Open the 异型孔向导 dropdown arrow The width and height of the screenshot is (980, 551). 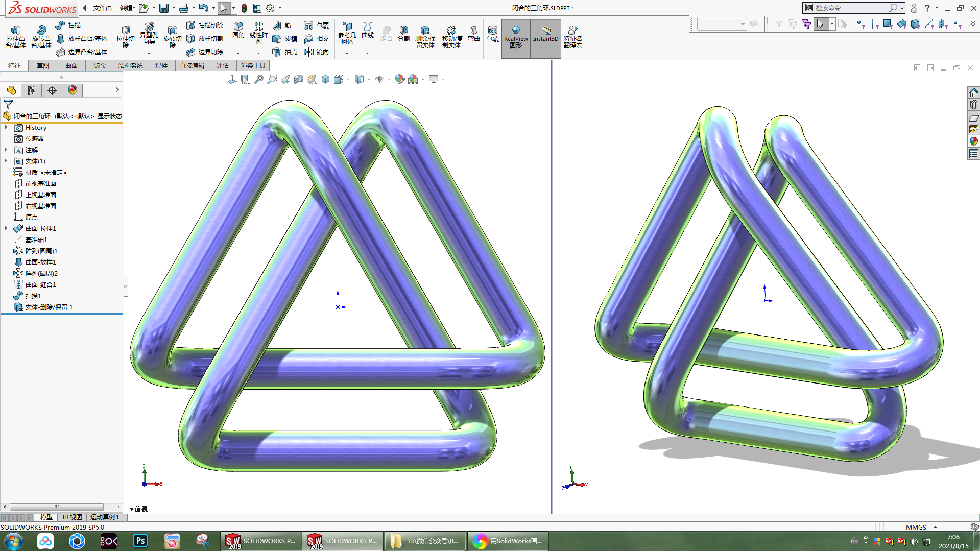point(149,53)
